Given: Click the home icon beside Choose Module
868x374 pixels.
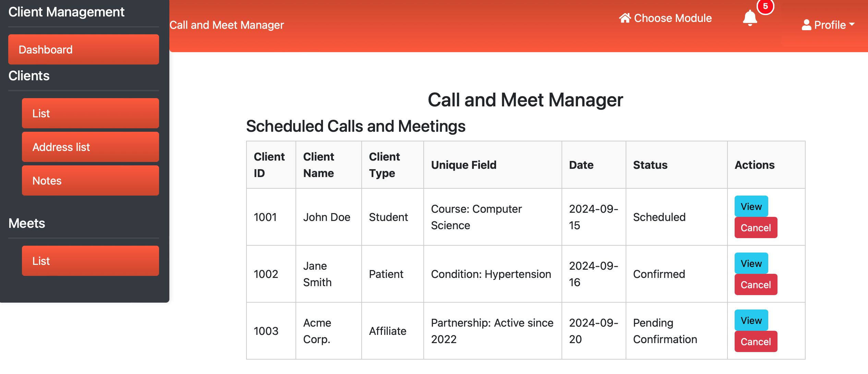Looking at the screenshot, I should click(625, 18).
